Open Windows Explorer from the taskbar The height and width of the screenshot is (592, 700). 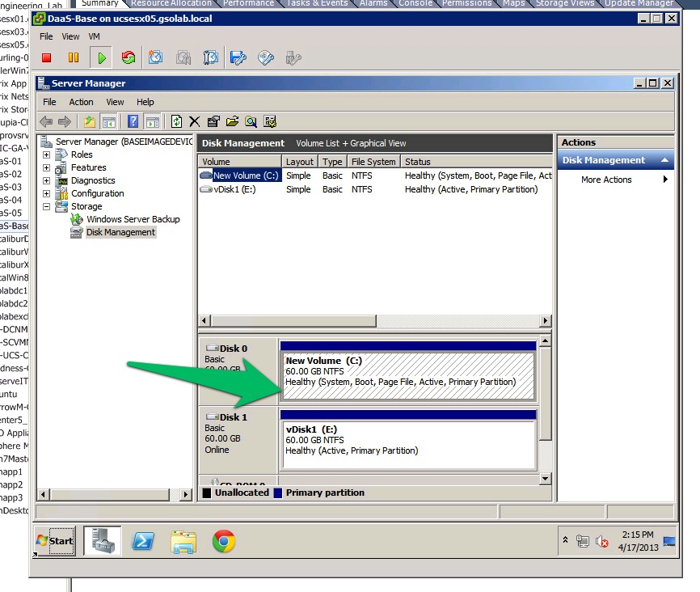[x=183, y=542]
